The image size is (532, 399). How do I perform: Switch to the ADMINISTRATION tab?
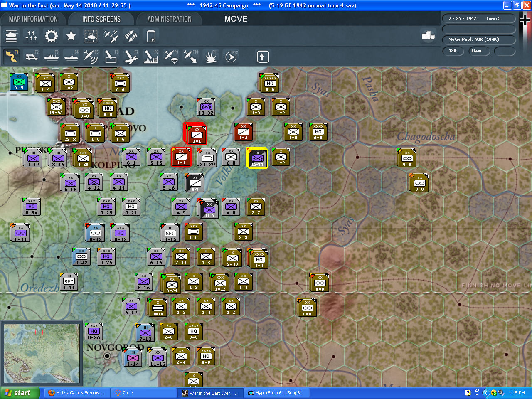click(169, 19)
